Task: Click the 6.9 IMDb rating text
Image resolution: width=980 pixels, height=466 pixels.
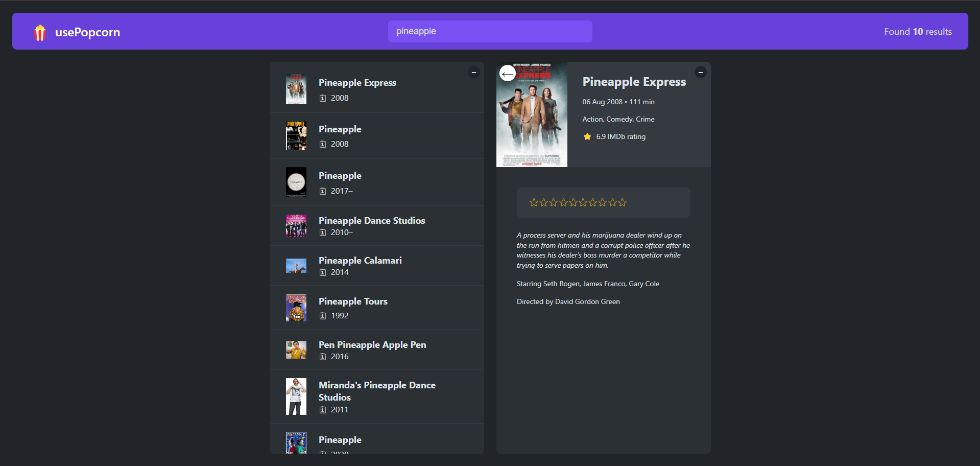Action: click(620, 136)
